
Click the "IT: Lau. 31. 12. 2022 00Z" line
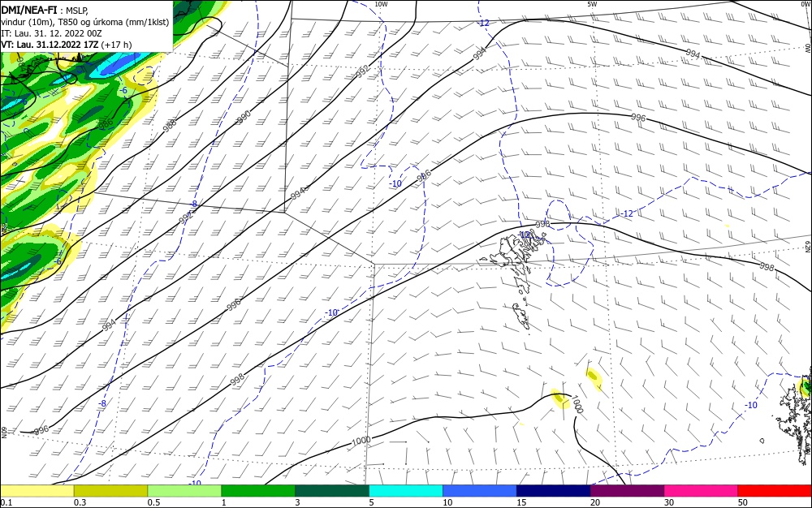click(x=51, y=33)
